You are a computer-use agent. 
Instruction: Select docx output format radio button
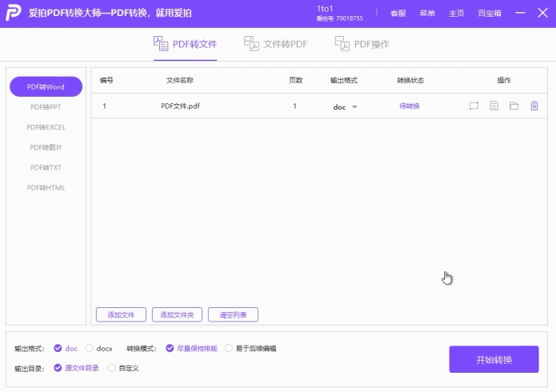pos(89,348)
